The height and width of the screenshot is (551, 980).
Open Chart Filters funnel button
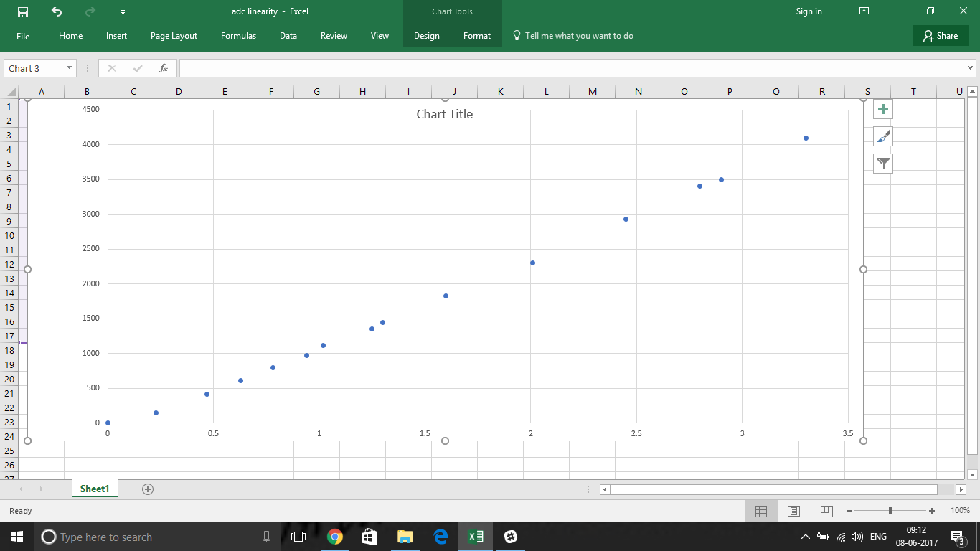(x=883, y=164)
